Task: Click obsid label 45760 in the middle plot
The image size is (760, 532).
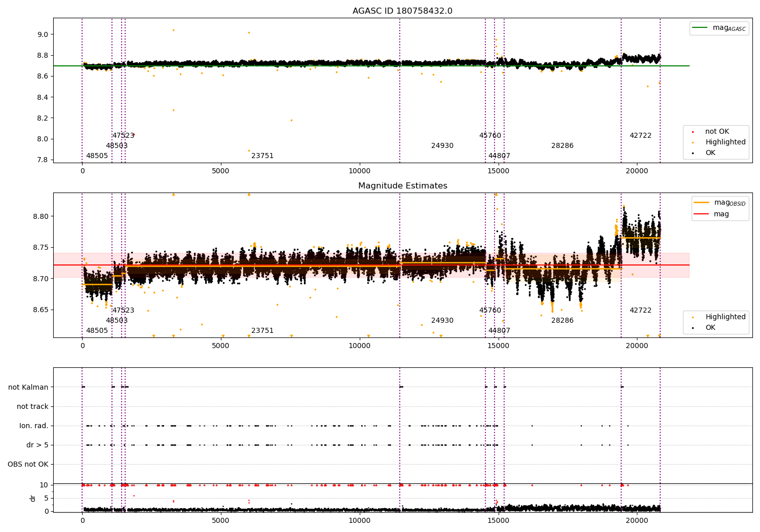Action: click(x=490, y=311)
